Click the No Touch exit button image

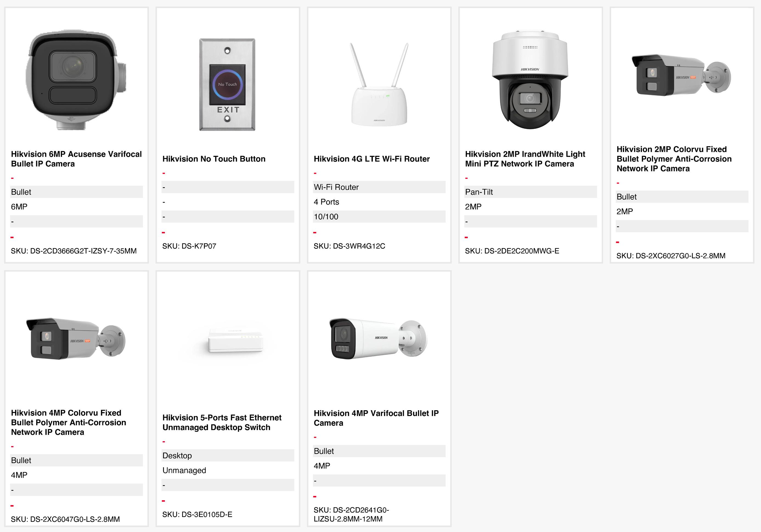(227, 84)
